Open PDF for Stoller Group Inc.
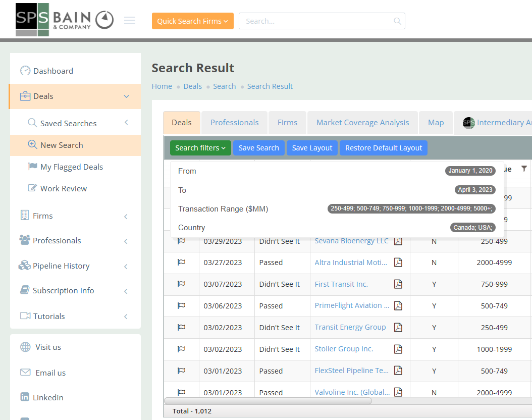 [x=398, y=349]
